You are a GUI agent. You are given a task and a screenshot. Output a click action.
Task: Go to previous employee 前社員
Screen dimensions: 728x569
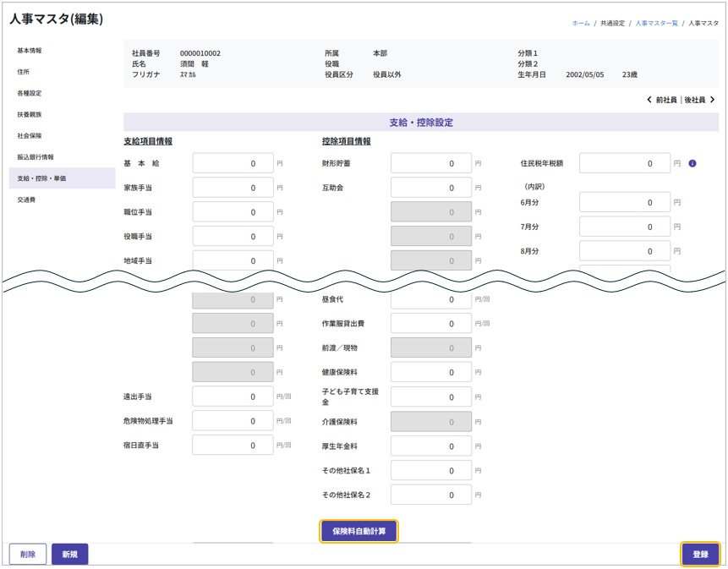(x=662, y=100)
